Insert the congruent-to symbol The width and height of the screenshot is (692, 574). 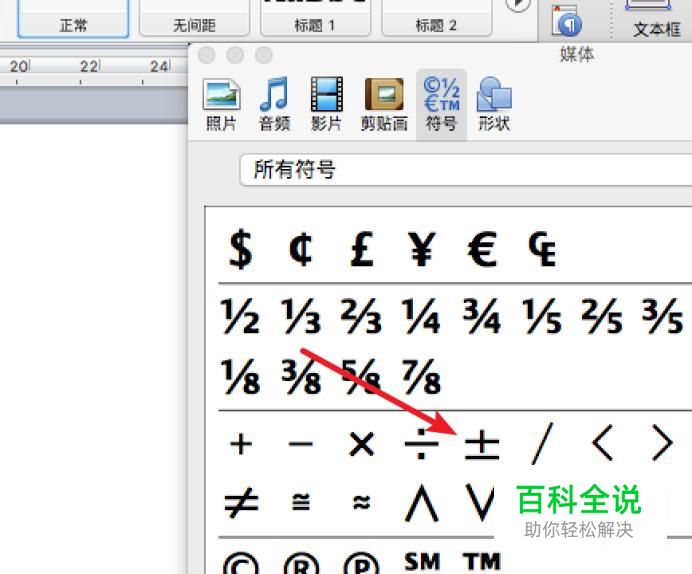point(301,502)
